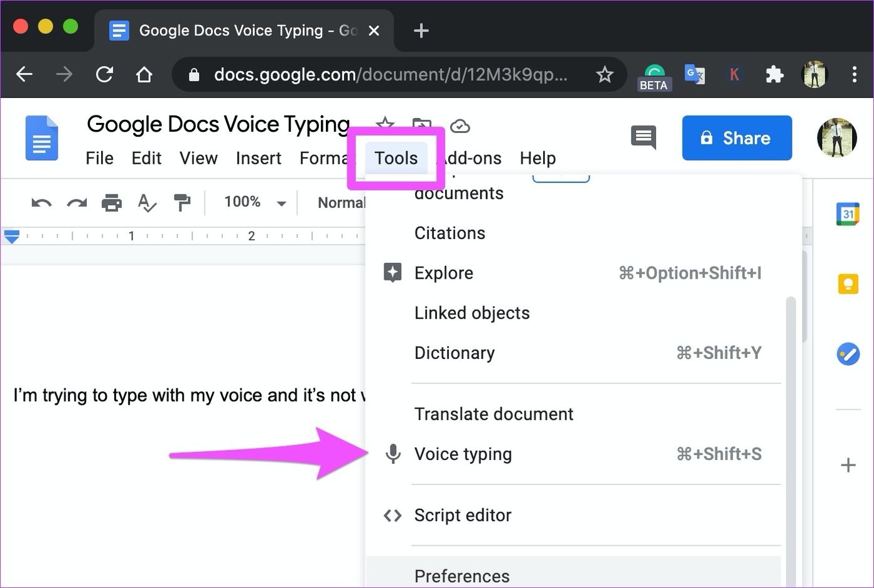Reload the page

[x=104, y=75]
